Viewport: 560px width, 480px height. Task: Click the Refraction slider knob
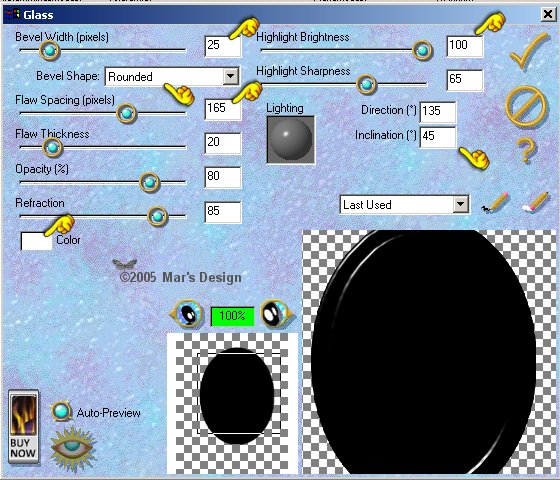point(157,216)
